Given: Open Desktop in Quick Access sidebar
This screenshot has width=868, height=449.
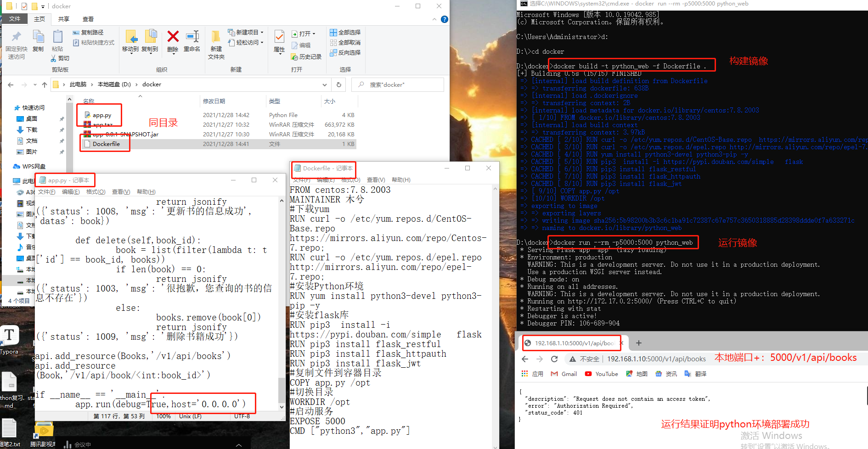Looking at the screenshot, I should pos(31,118).
